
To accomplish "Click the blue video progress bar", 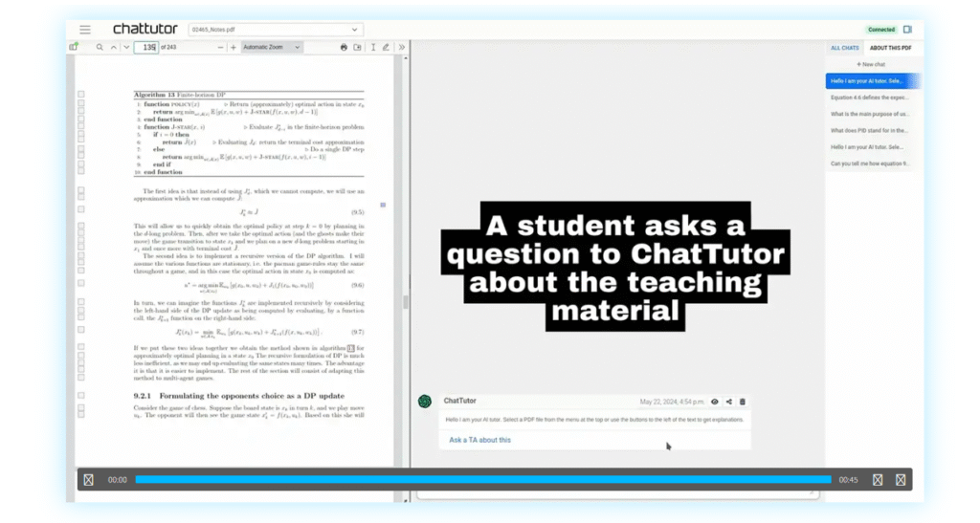I will [x=483, y=479].
